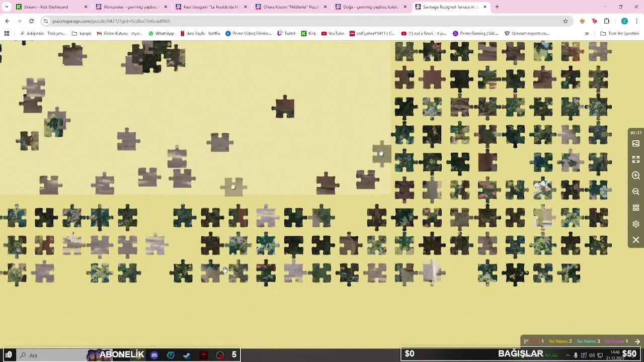Arrange pieces with the grid icon
644x362 pixels.
tap(636, 208)
